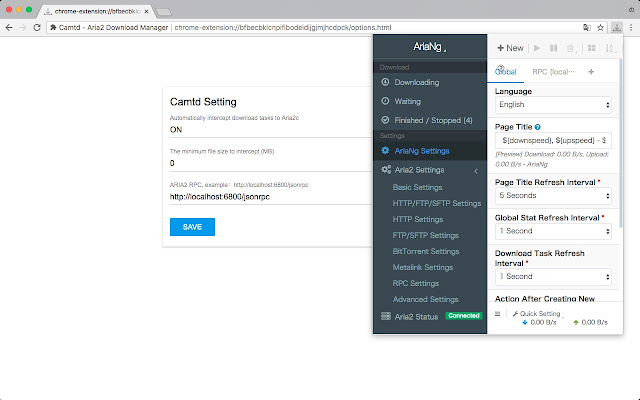Viewport: 640px width, 400px height.
Task: Click the green Connected status badge
Action: [x=464, y=316]
